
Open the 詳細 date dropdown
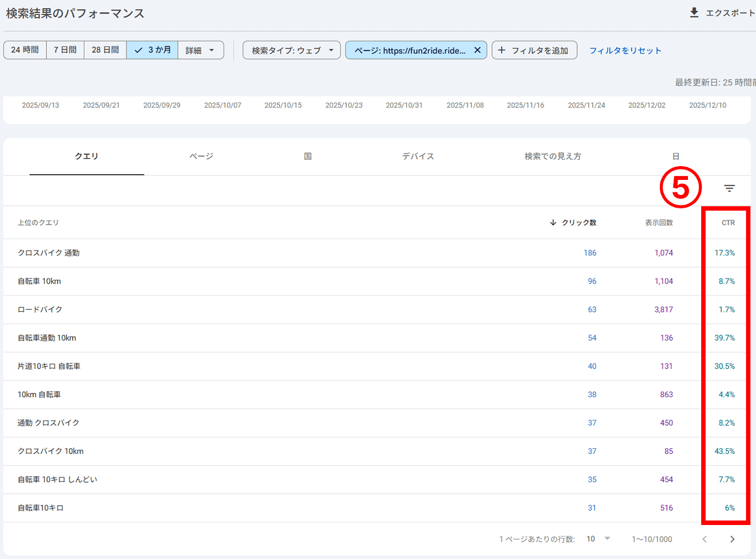click(x=200, y=50)
